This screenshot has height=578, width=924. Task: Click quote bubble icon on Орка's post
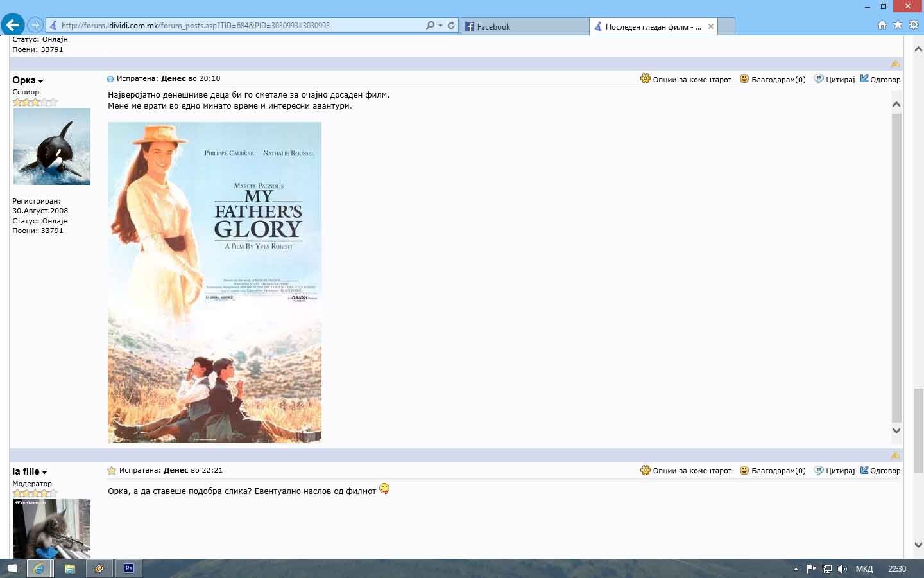point(819,78)
